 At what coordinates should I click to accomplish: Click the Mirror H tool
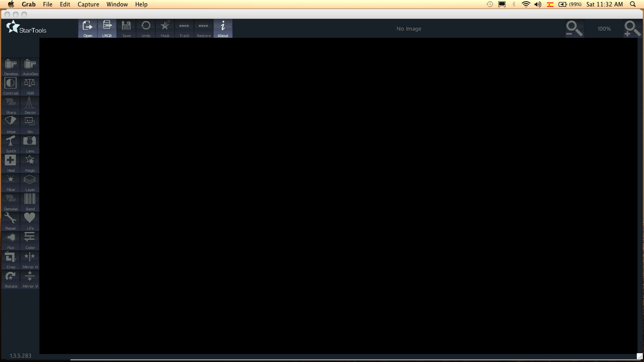[x=30, y=260]
